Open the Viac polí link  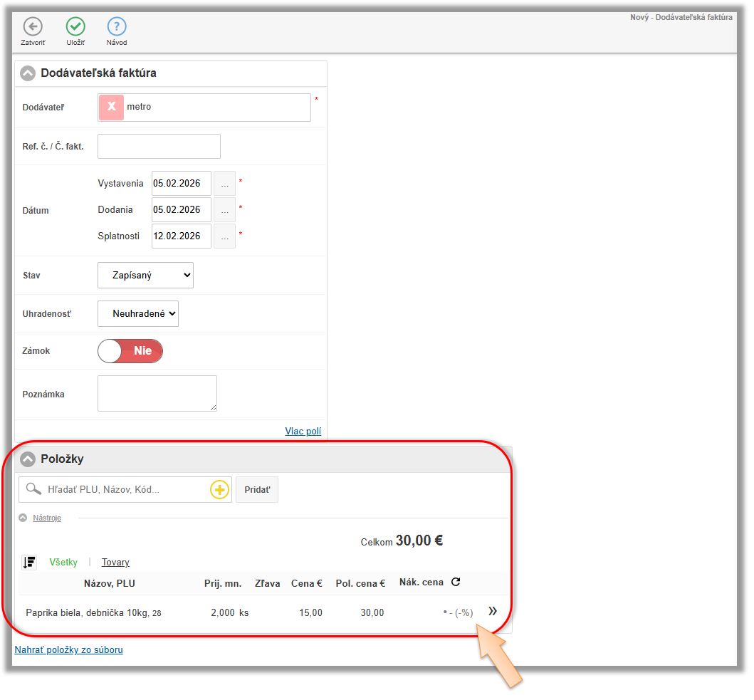[303, 431]
